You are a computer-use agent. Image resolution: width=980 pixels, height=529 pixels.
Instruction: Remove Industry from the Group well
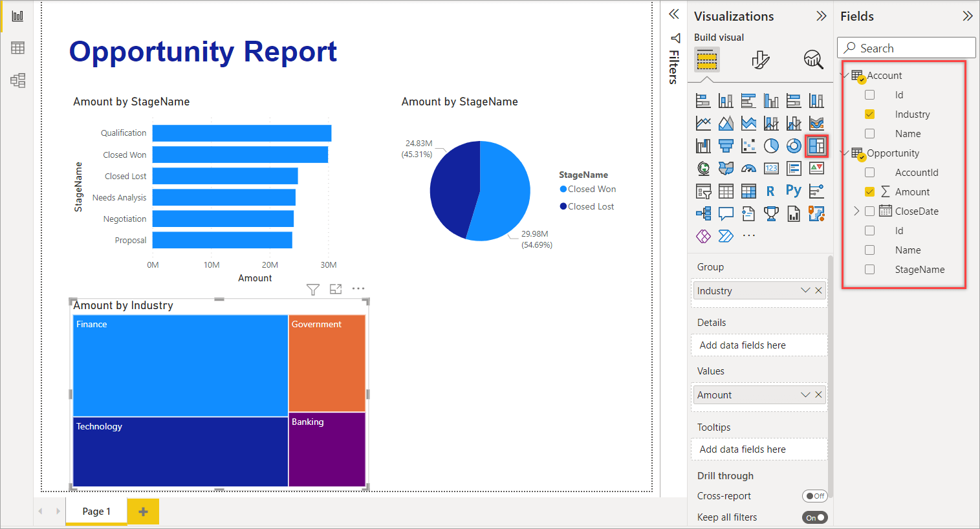pos(819,290)
